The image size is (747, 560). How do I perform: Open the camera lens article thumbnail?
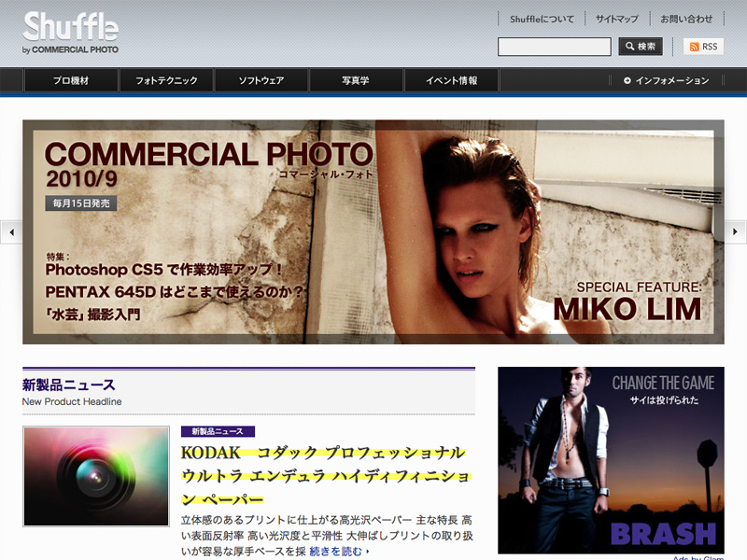pyautogui.click(x=96, y=476)
